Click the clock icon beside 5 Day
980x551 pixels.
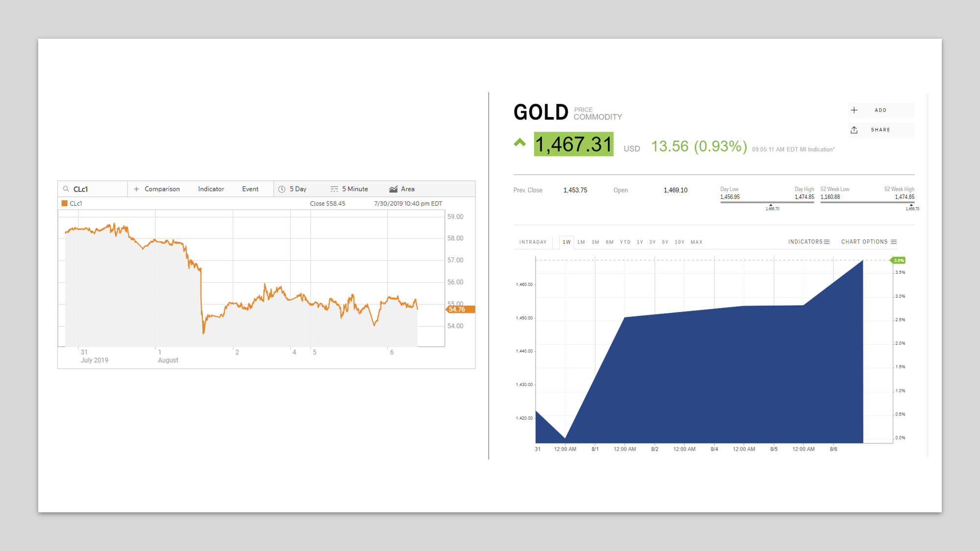pyautogui.click(x=282, y=189)
